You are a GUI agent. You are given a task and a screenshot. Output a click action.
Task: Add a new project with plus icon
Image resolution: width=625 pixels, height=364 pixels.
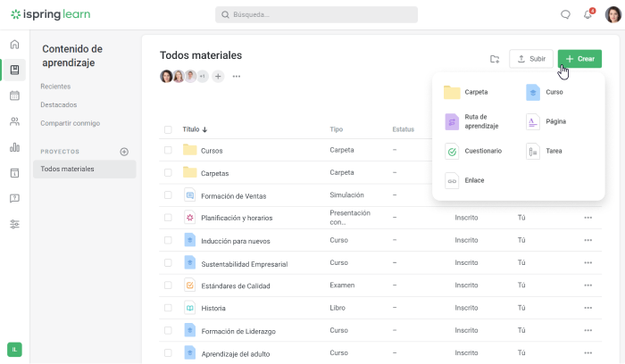coord(124,152)
